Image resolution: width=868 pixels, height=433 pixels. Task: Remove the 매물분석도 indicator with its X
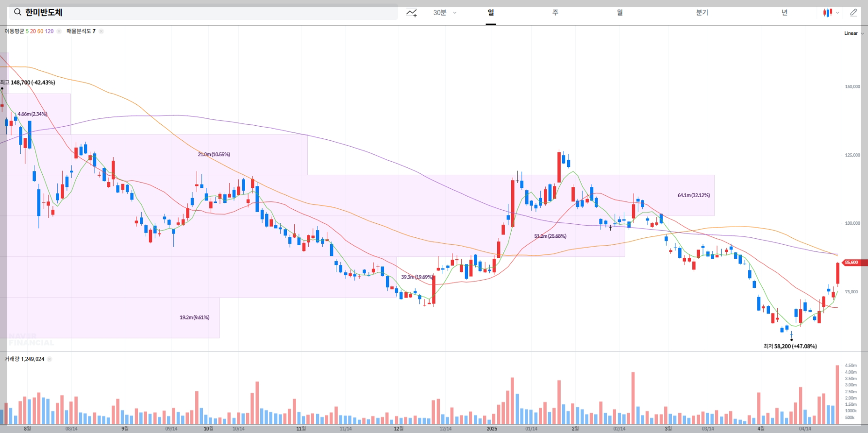(101, 31)
